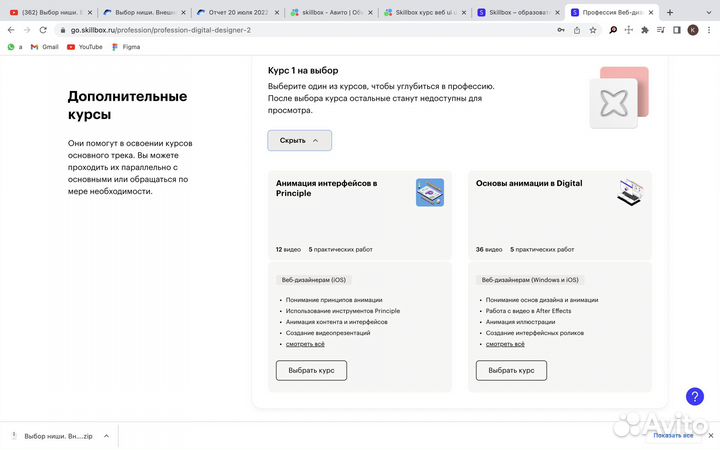Close the Профессия Веб-диз tab
Screen dimensions: 720x450
[x=651, y=12]
